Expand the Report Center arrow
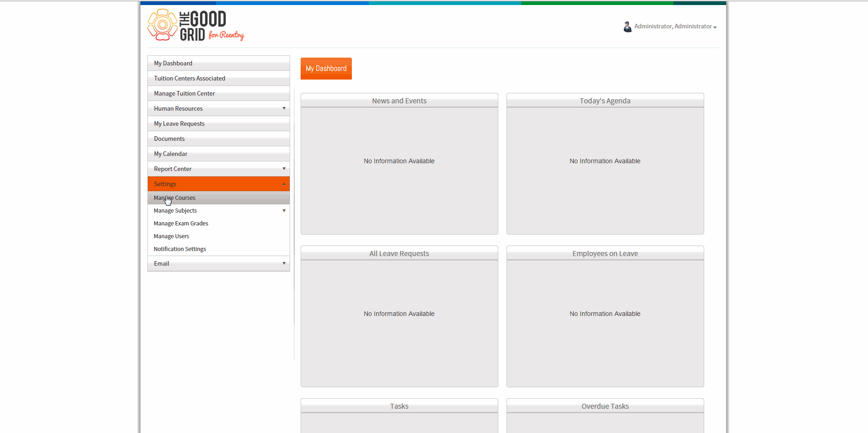868x433 pixels. coord(284,169)
